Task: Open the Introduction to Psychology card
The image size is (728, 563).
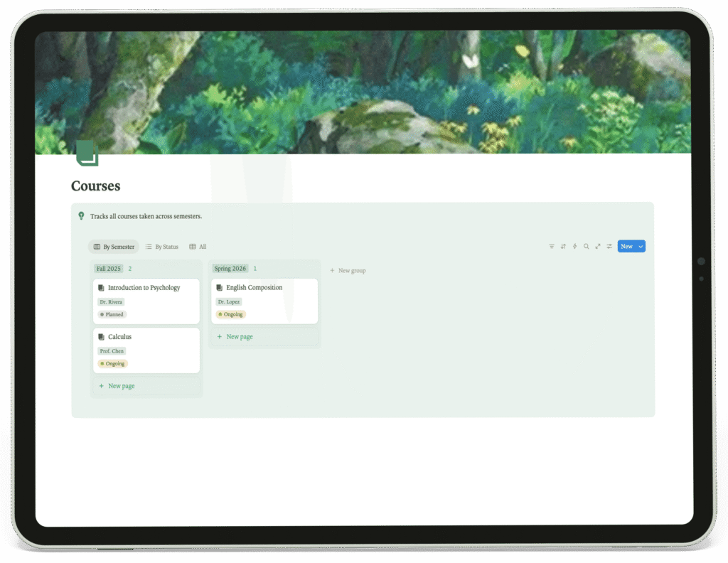Action: (146, 301)
